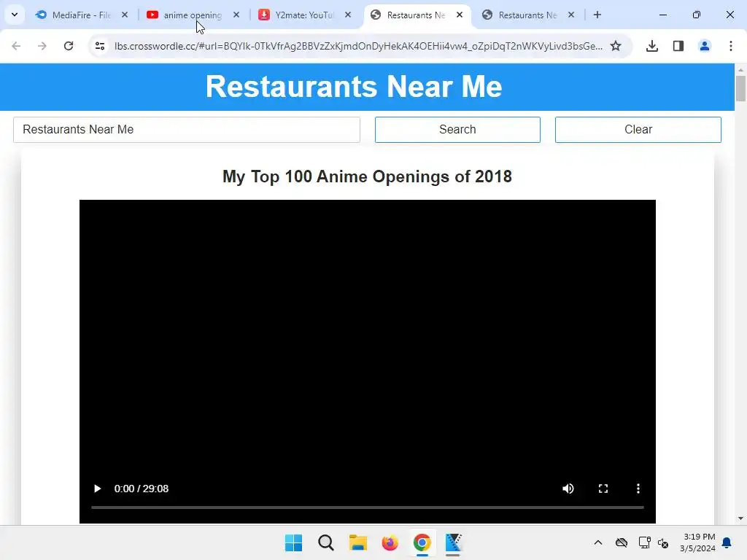Restore down the Chrome window
Viewport: 747px width, 560px height.
click(x=697, y=15)
